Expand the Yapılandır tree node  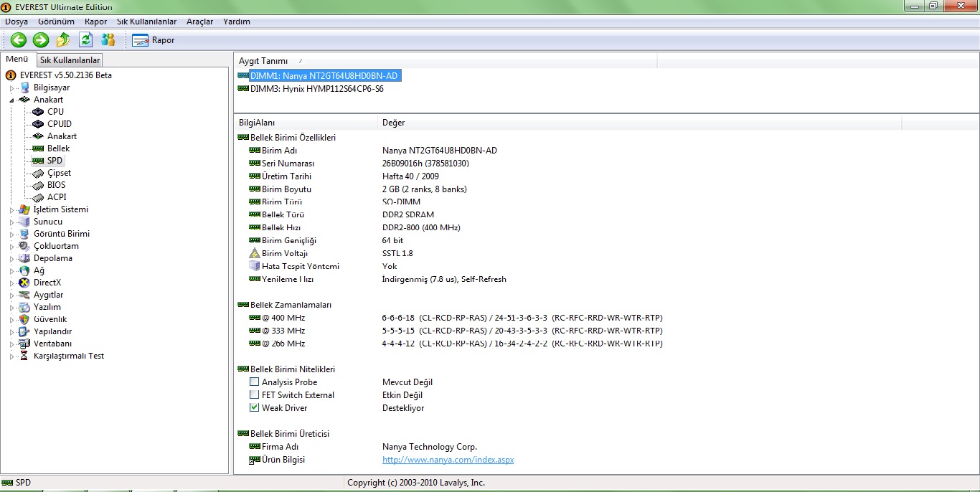(11, 332)
